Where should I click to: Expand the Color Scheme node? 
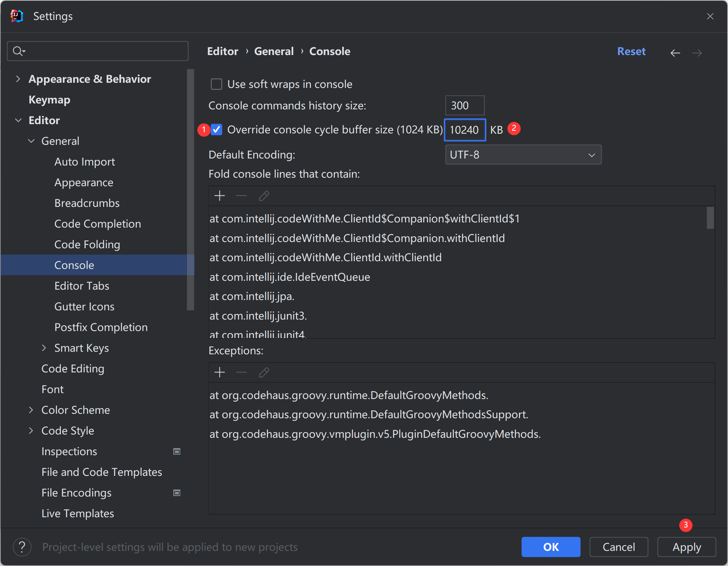31,410
